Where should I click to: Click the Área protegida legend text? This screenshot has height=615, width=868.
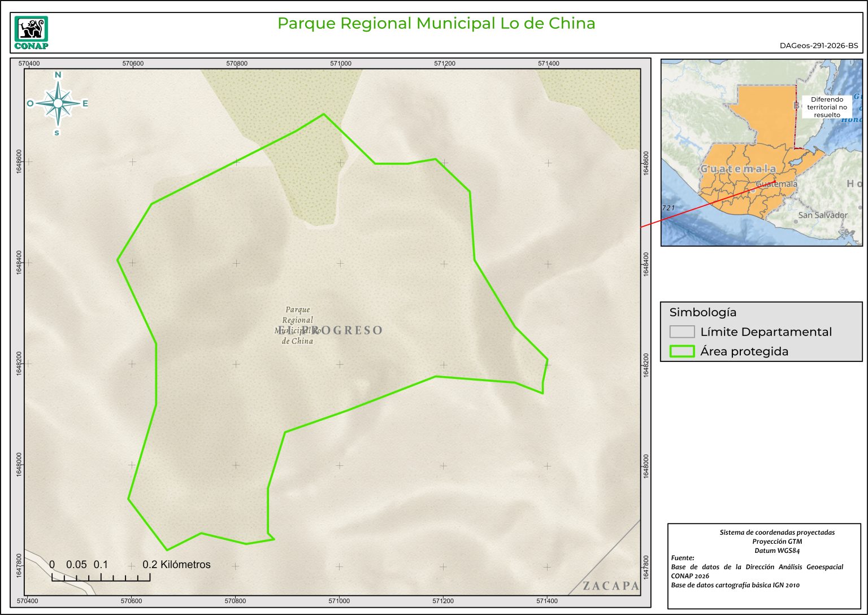(744, 351)
